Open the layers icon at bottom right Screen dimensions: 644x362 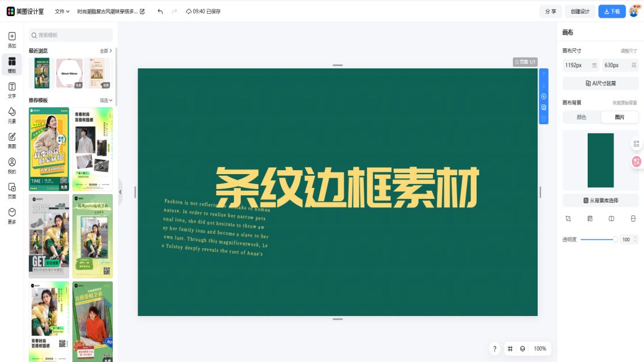tap(522, 349)
